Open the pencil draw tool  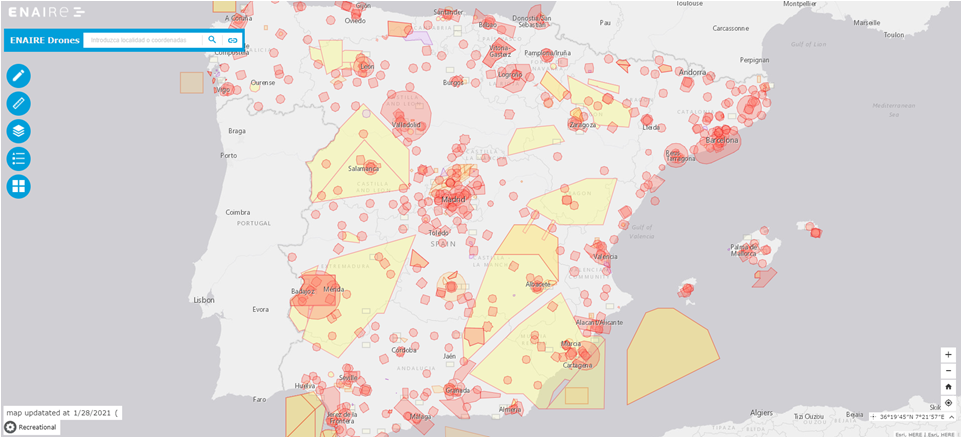(18, 76)
